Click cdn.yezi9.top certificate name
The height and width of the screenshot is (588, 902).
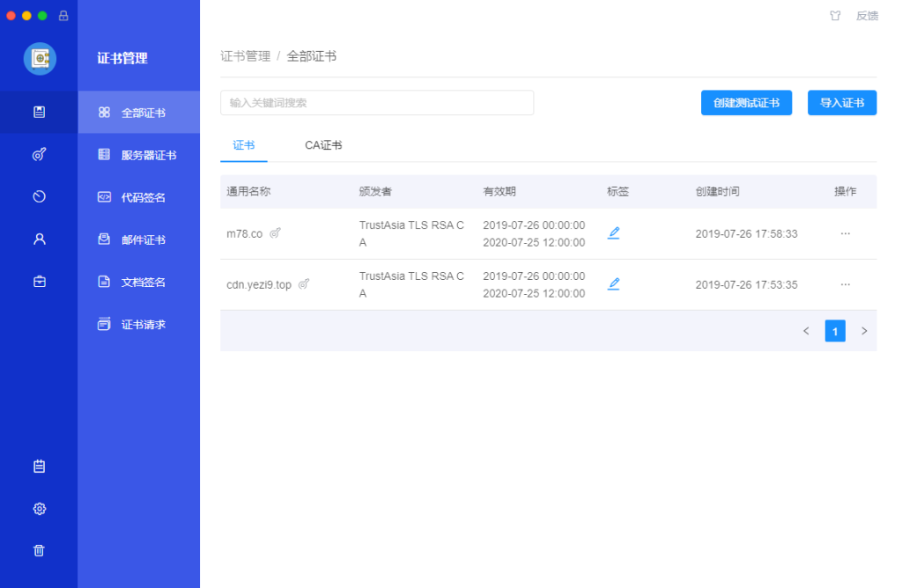(259, 284)
